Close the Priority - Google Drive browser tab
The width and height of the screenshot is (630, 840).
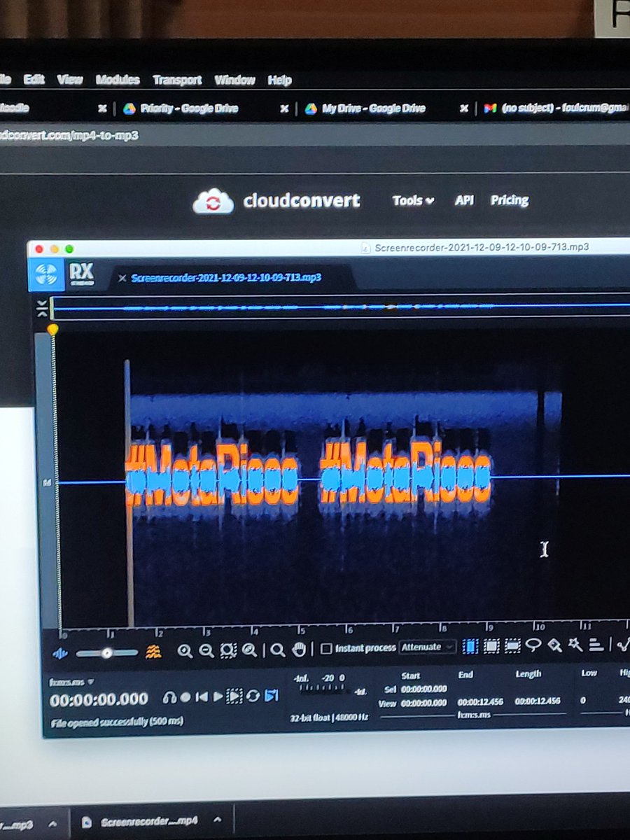[x=284, y=108]
